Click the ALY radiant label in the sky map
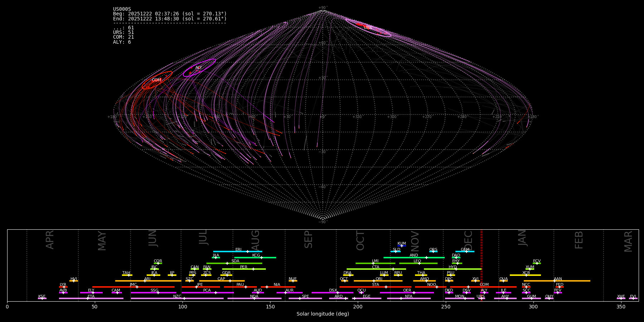This screenshot has width=644, height=322. 199,68
